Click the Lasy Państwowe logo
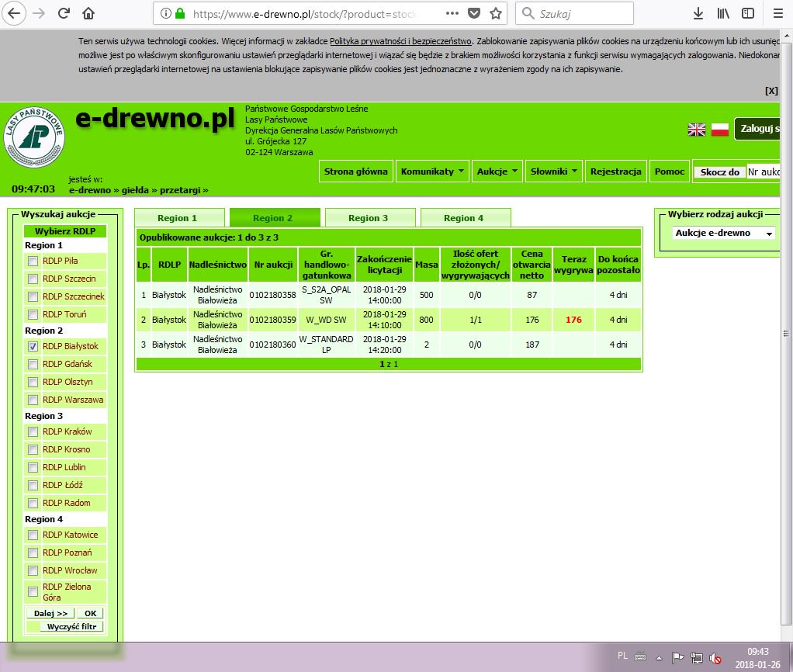 (34, 137)
